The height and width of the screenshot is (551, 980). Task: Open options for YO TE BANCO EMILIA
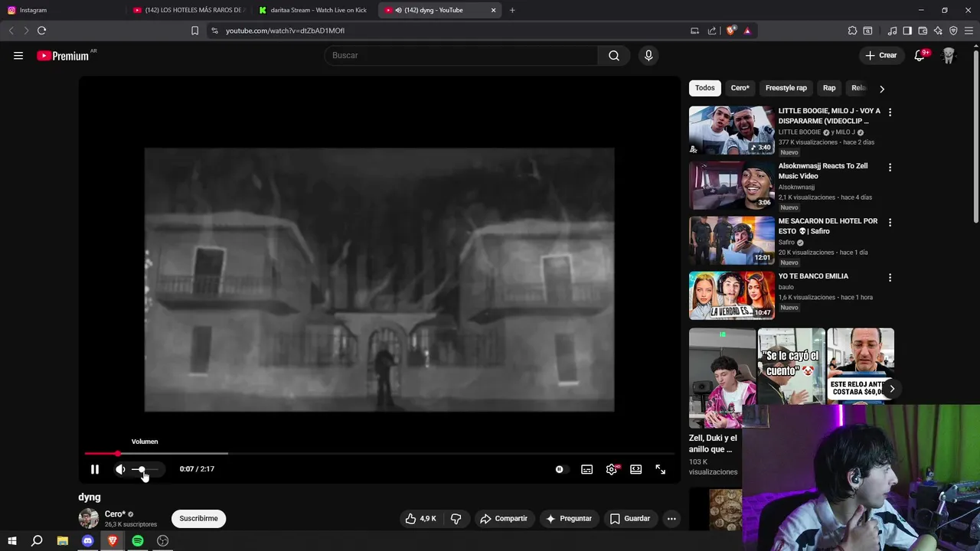coord(890,277)
